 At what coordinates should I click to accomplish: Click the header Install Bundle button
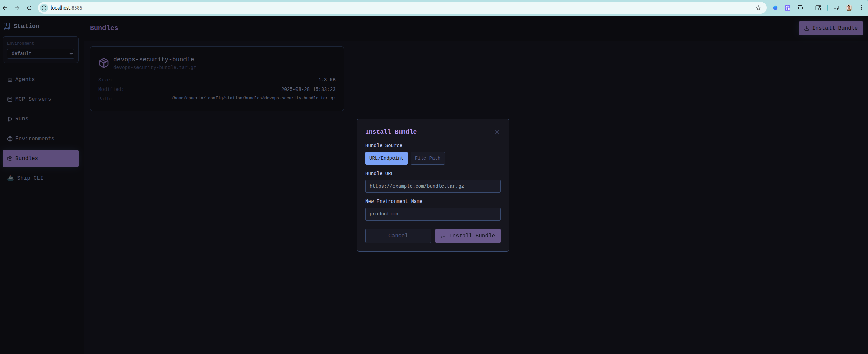(x=831, y=28)
